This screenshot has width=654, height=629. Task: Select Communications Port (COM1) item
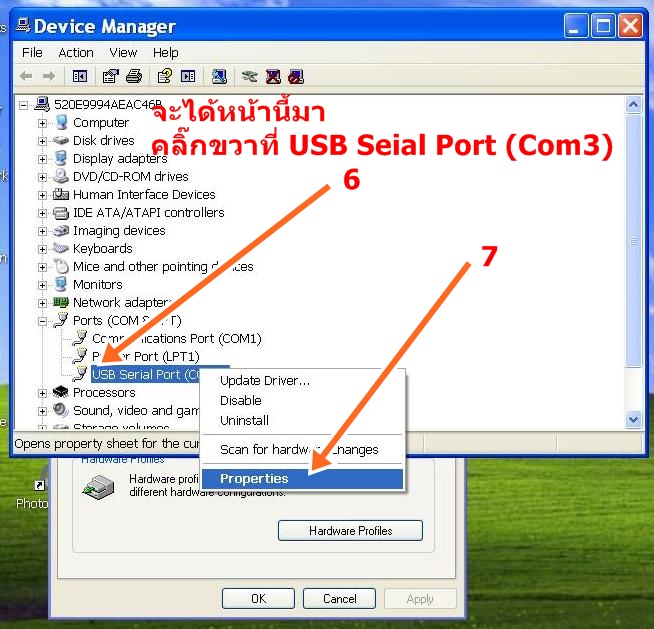177,338
